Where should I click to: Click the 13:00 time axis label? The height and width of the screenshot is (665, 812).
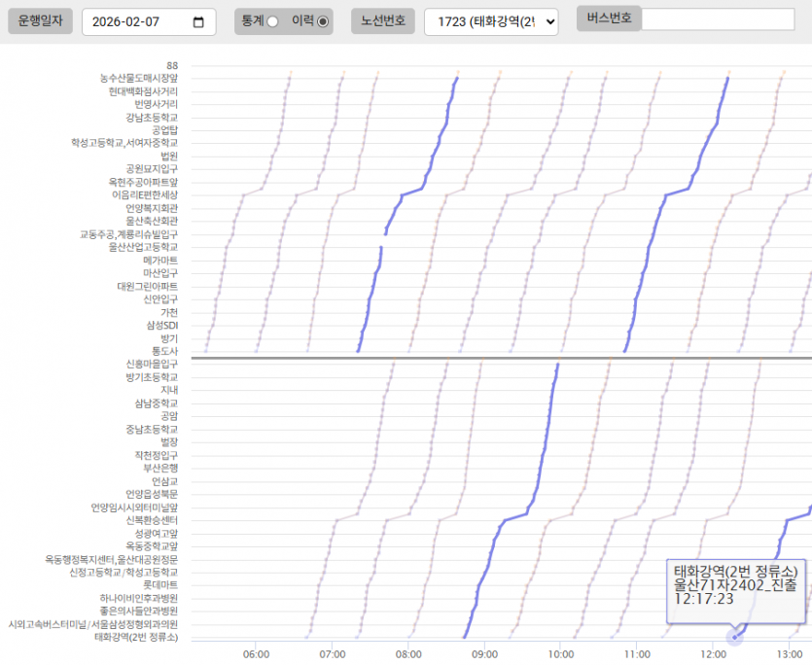790,655
